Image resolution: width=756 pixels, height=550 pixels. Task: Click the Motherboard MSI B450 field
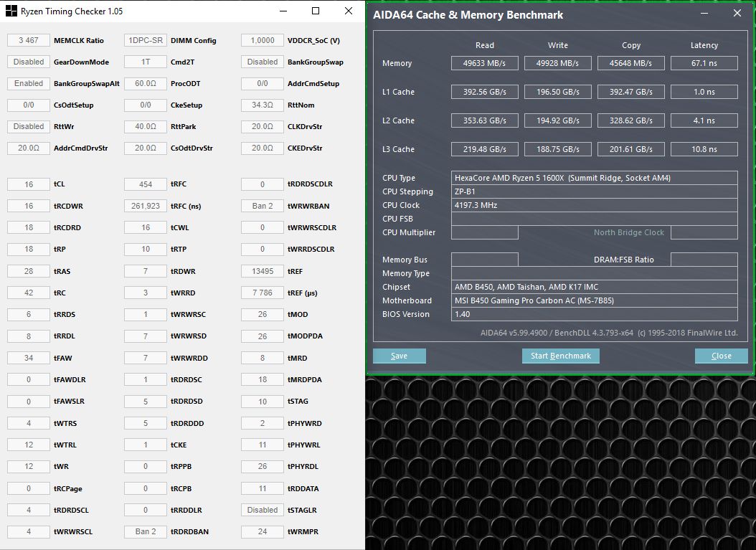[x=595, y=300]
